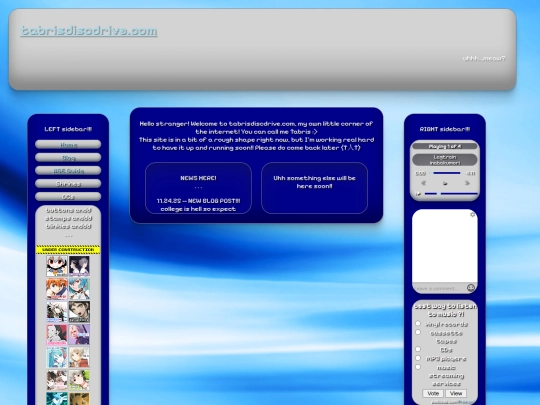Click the cyan partially visible bottom stamp

[x=57, y=399]
